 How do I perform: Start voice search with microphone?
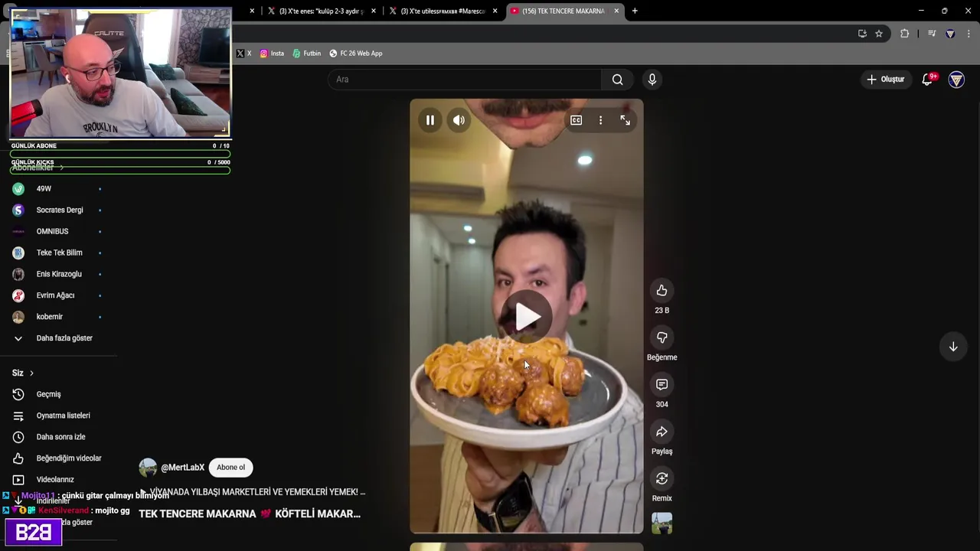coord(652,80)
